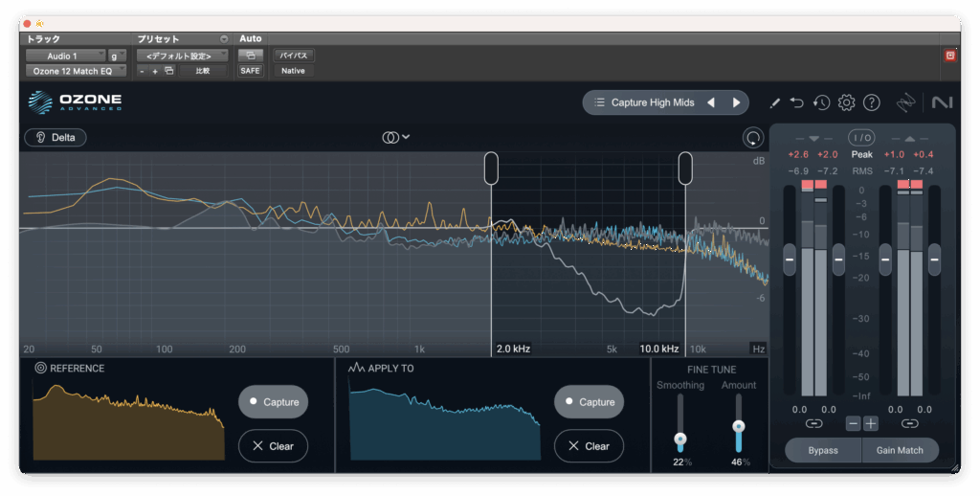Select the Gain Match segment
This screenshot has height=496, width=980.
click(x=900, y=450)
